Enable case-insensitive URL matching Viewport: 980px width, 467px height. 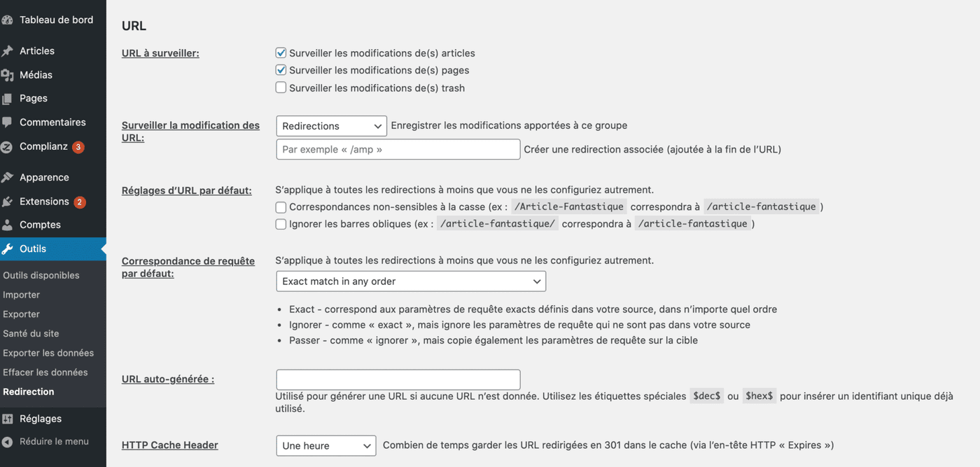[x=281, y=207]
